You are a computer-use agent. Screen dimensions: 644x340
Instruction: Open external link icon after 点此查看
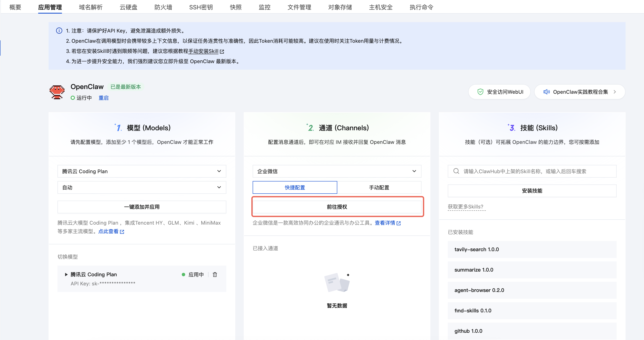click(122, 232)
